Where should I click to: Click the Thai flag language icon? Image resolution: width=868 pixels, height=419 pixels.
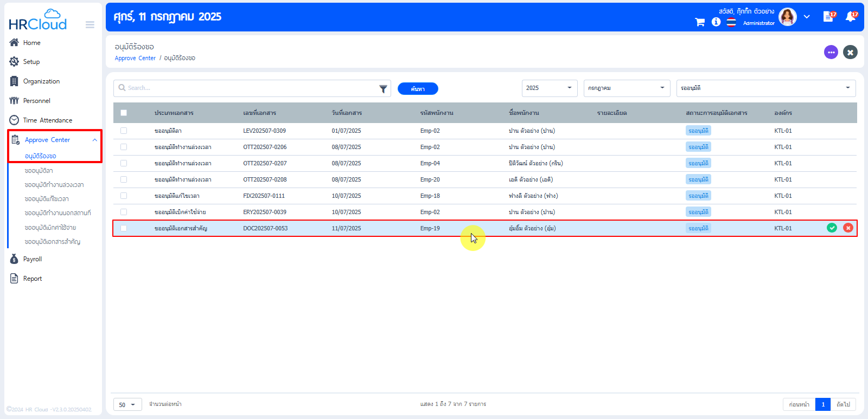(731, 22)
